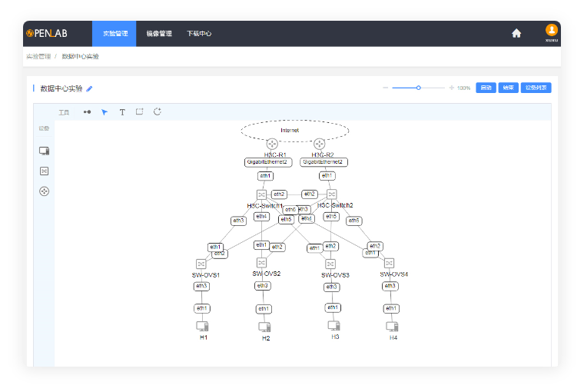The width and height of the screenshot is (584, 392).
Task: Click eth3 label under SW-OVS4
Action: 390,286
